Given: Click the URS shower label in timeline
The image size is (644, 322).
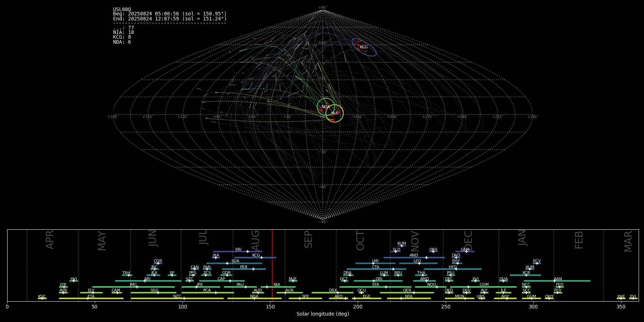Looking at the screenshot, I should 480,297.
